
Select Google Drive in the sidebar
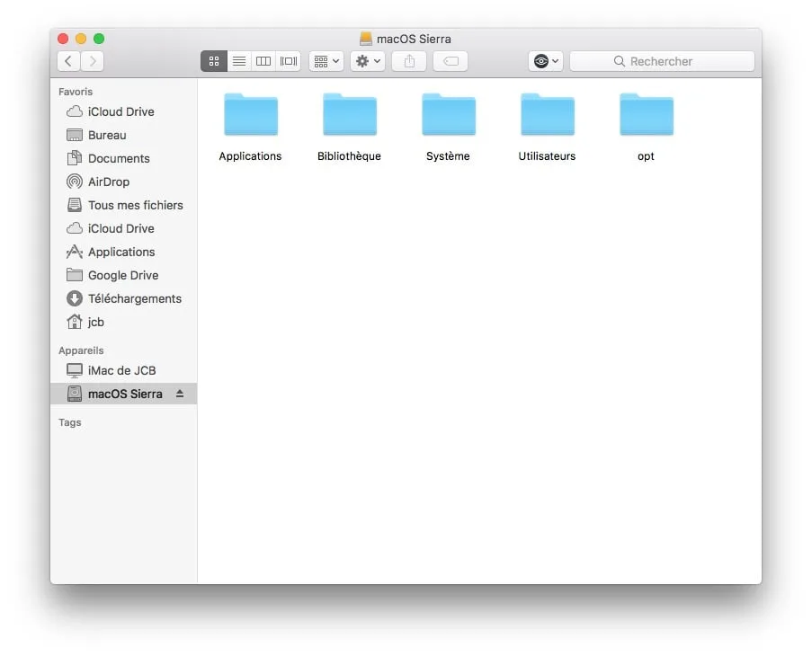tap(123, 275)
